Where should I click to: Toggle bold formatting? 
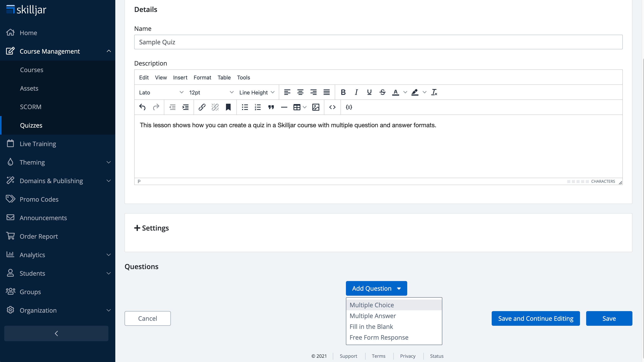coord(343,92)
